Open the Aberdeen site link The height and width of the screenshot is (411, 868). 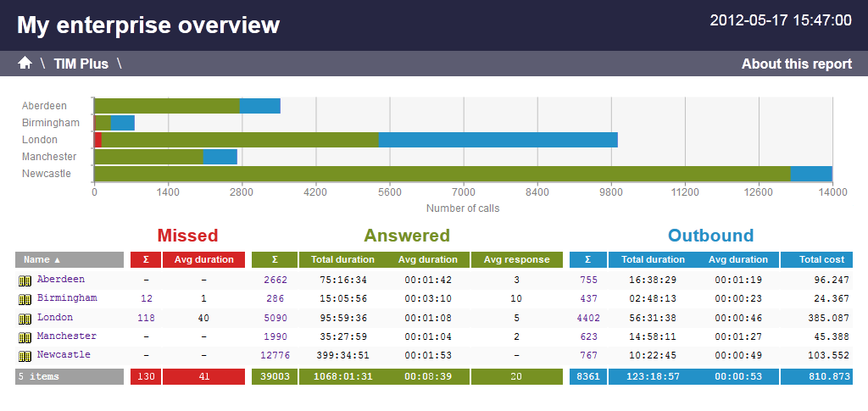60,279
